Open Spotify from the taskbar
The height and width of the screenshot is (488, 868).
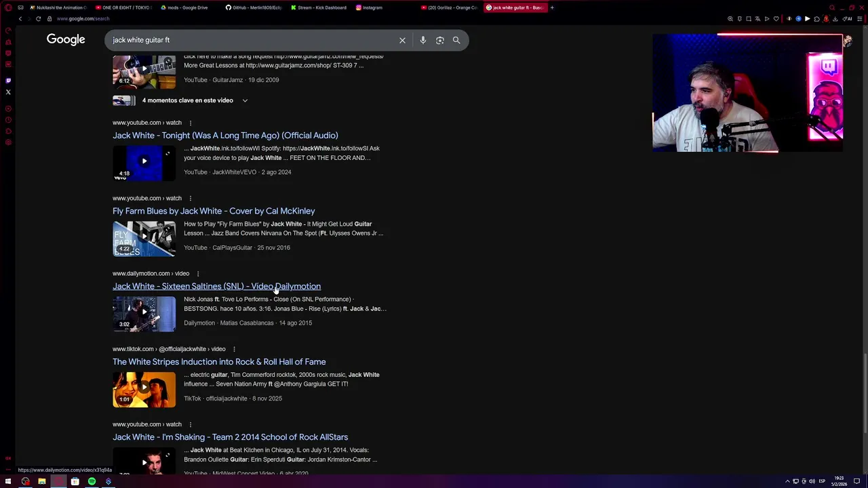point(92,481)
